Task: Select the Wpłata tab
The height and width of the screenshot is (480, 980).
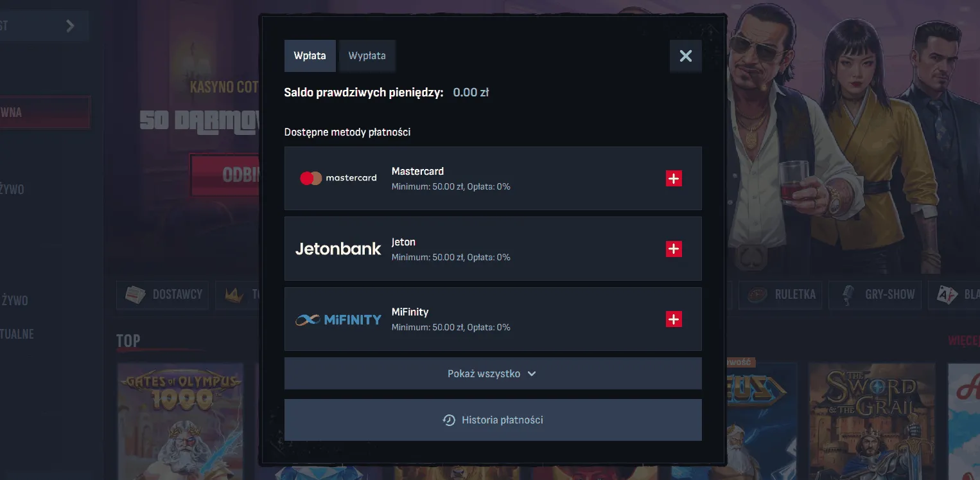Action: click(310, 56)
